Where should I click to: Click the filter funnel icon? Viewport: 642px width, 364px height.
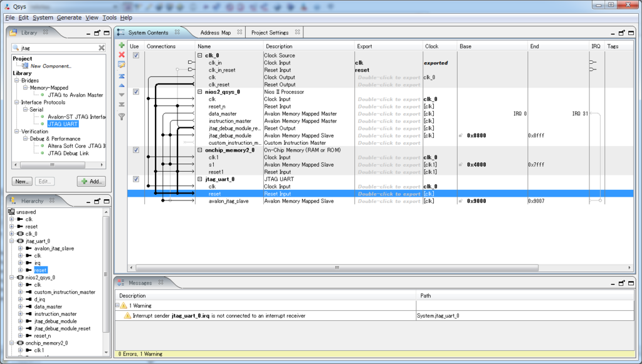pyautogui.click(x=122, y=117)
